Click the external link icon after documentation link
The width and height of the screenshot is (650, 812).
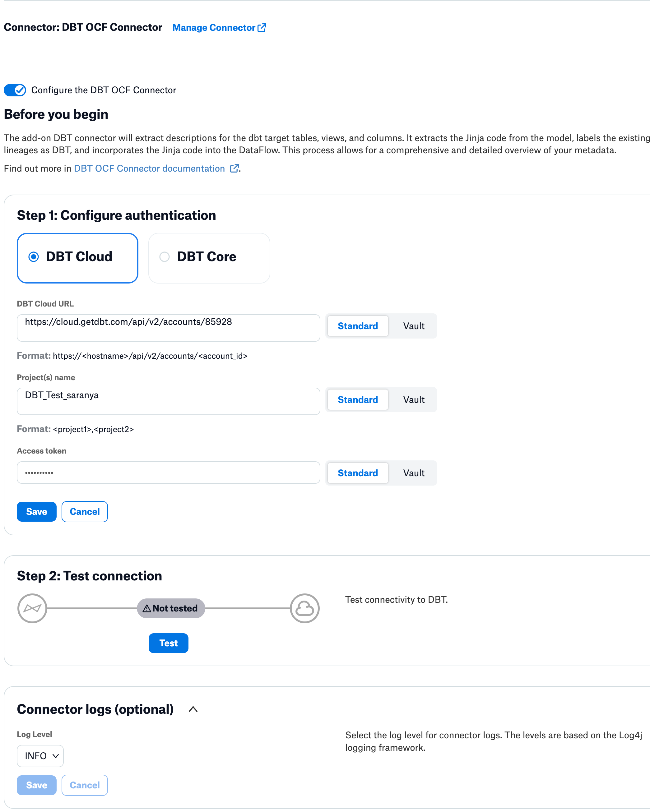234,168
